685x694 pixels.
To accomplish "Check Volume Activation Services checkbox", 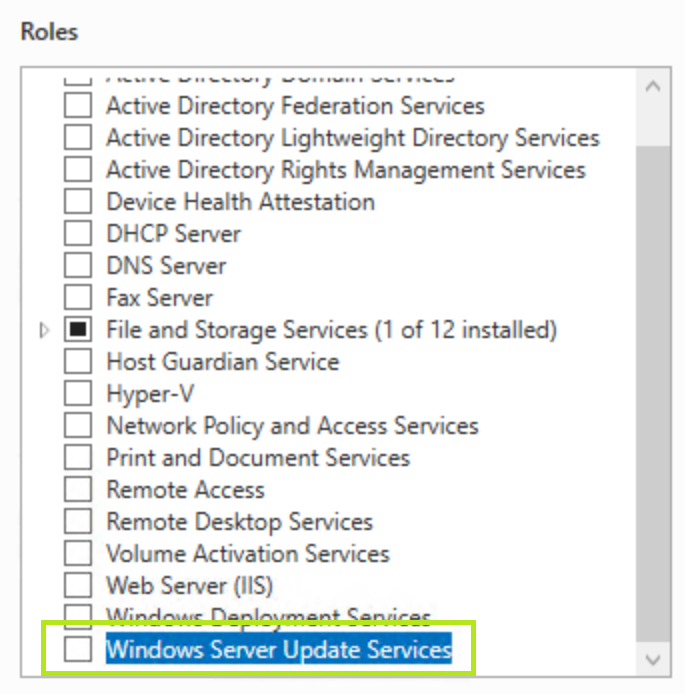I will (x=78, y=554).
